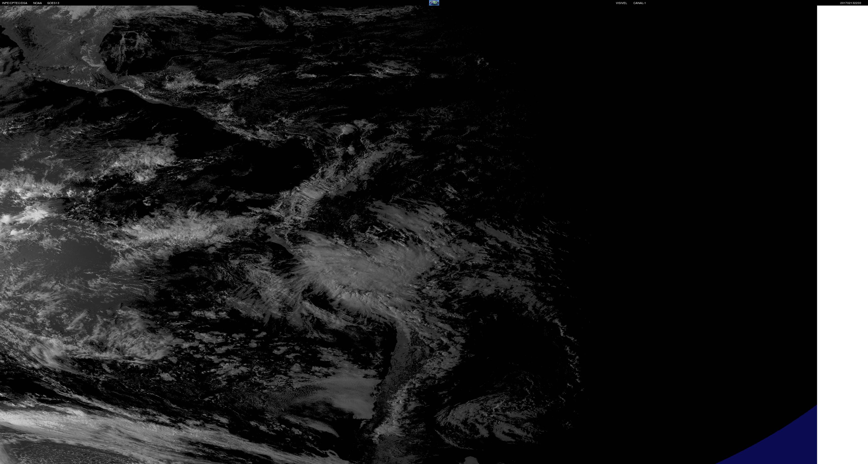Click the NOAA label in header

(37, 3)
